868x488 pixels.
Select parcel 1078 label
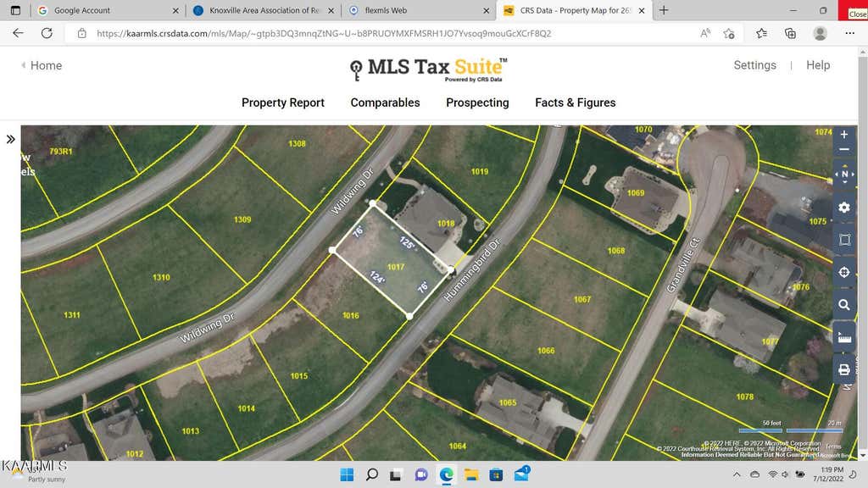[744, 396]
